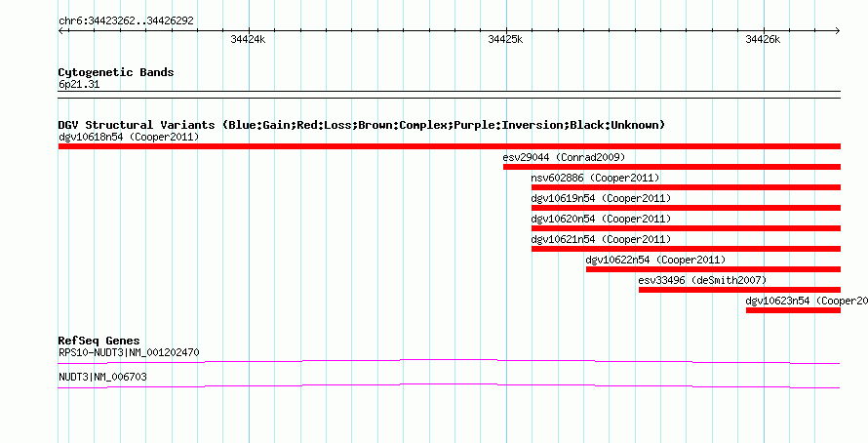Select the dgv10619n54 (Cooper2011) label
The height and width of the screenshot is (443, 868).
[601, 198]
